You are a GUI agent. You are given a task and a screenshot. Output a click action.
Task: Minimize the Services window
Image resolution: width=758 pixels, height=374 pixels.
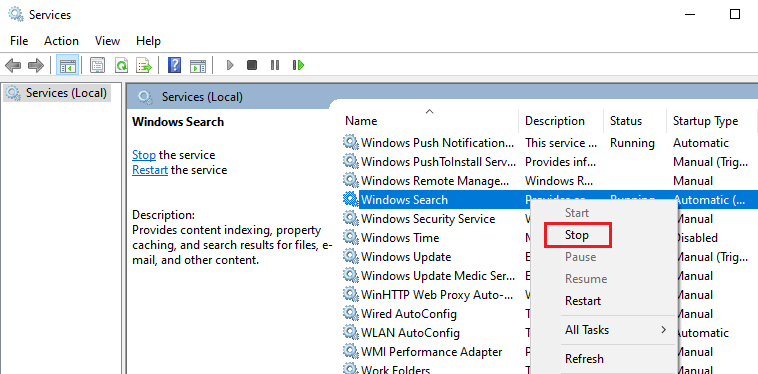click(x=690, y=14)
